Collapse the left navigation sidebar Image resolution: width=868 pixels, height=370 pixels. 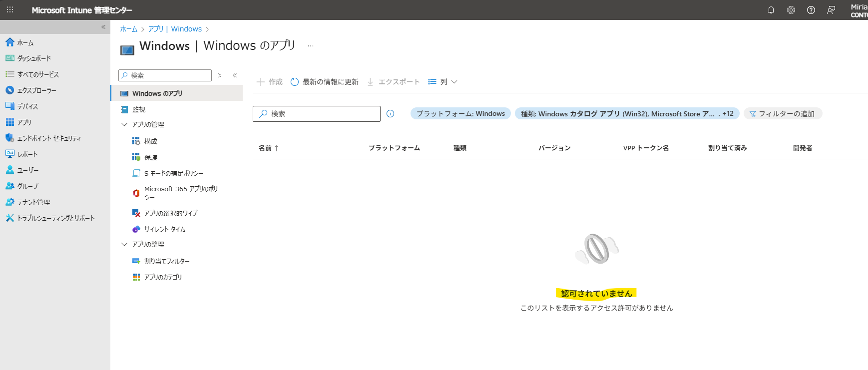click(x=103, y=27)
